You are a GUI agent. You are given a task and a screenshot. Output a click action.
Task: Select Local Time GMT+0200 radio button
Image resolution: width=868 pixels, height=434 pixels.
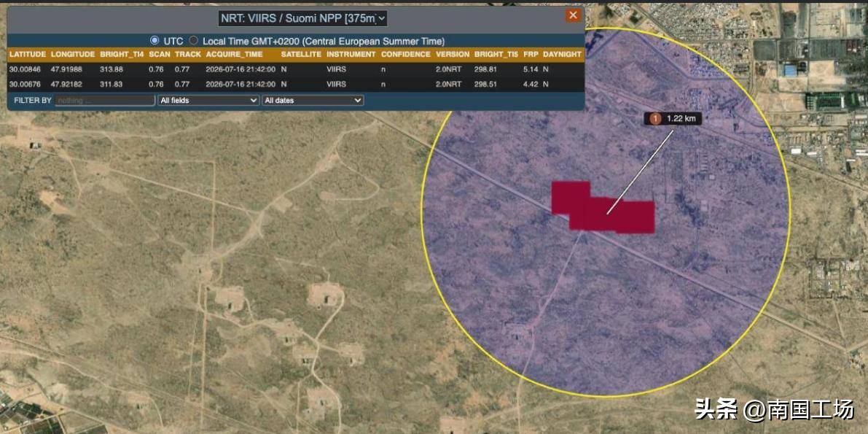(x=193, y=40)
